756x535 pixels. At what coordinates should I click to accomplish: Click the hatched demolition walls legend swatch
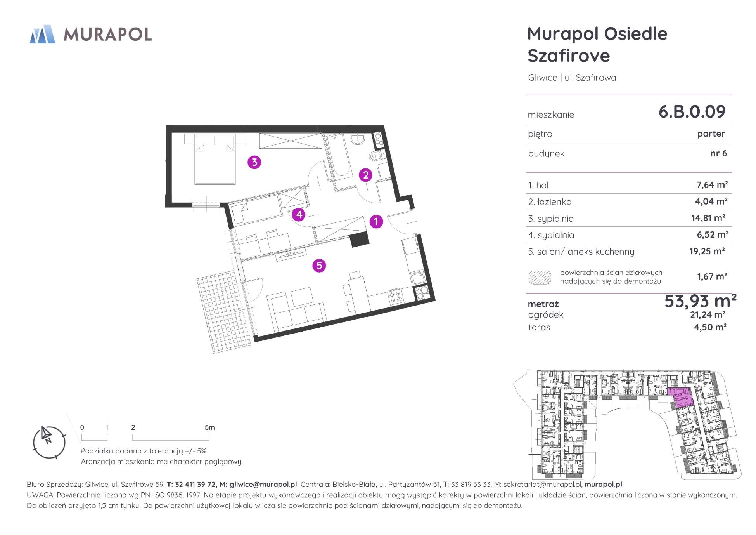(540, 277)
